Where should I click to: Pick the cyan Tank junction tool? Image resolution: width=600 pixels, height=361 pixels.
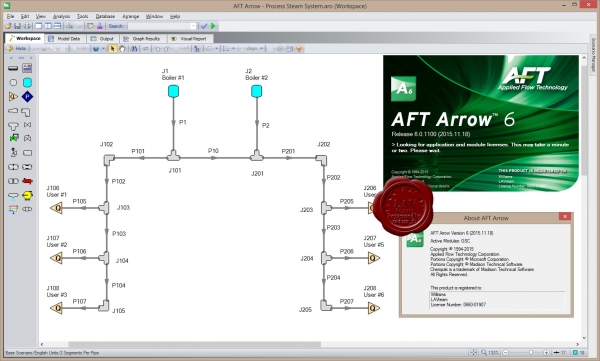(x=27, y=82)
